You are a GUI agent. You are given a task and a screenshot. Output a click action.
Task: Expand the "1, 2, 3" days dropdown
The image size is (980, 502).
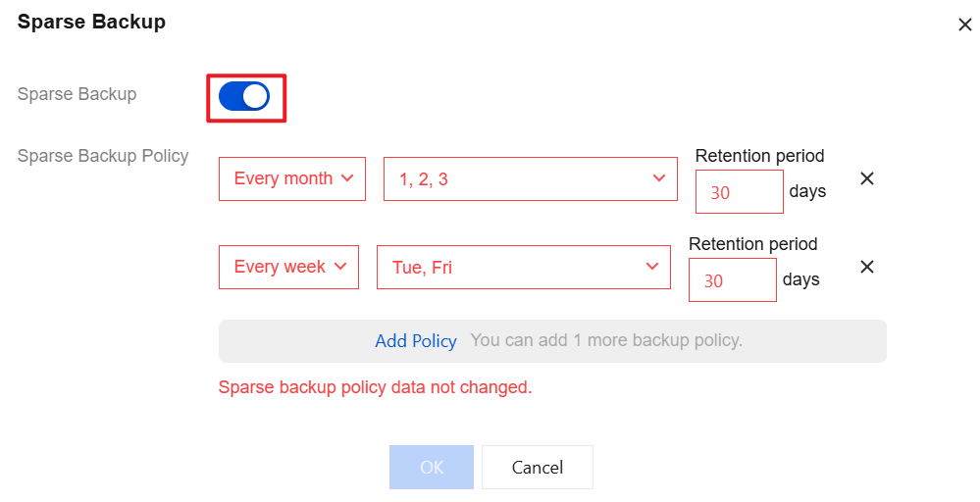tap(530, 178)
